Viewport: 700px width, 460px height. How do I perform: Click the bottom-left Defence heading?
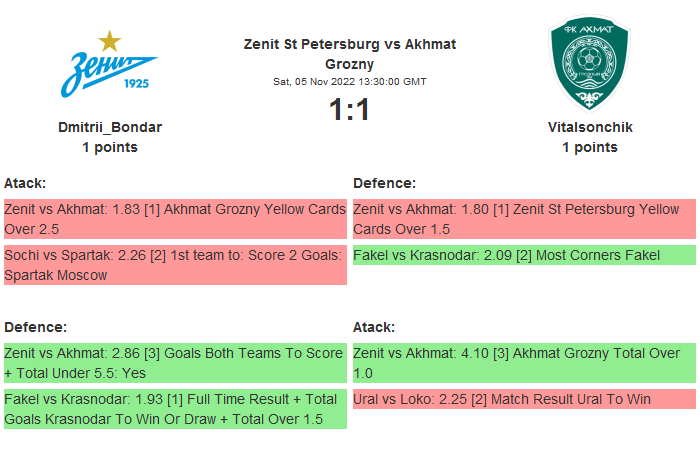pos(35,327)
